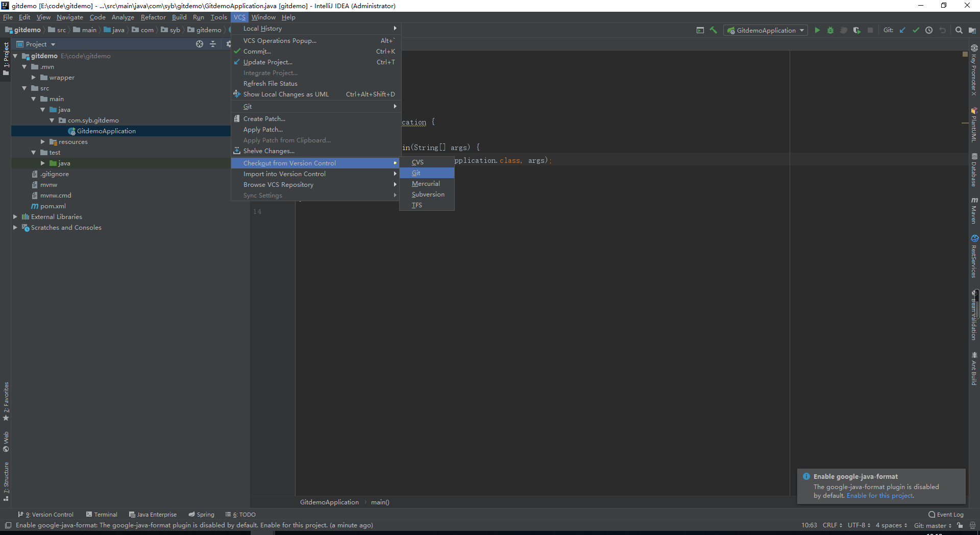
Task: Click the inspector hector icon in status bar
Action: click(x=972, y=525)
